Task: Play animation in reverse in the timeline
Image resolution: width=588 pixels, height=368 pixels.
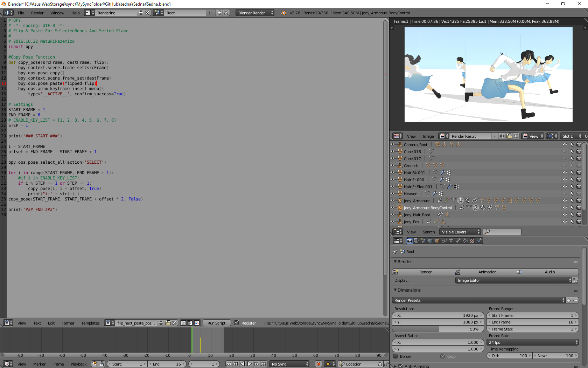Action: (x=243, y=364)
